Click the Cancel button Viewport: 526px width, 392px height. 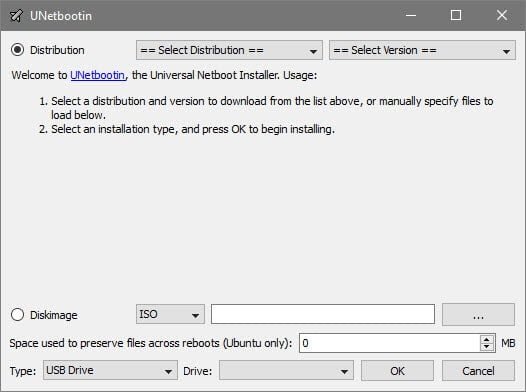[x=478, y=371]
